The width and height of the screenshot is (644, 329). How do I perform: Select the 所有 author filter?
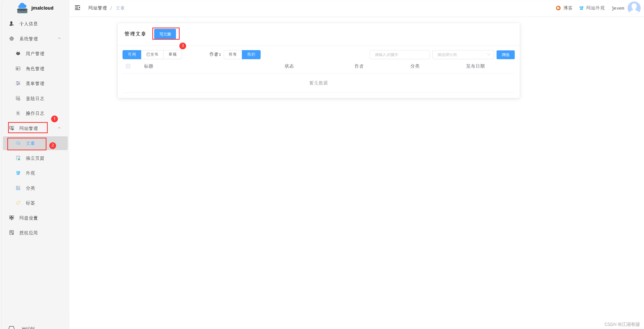233,55
